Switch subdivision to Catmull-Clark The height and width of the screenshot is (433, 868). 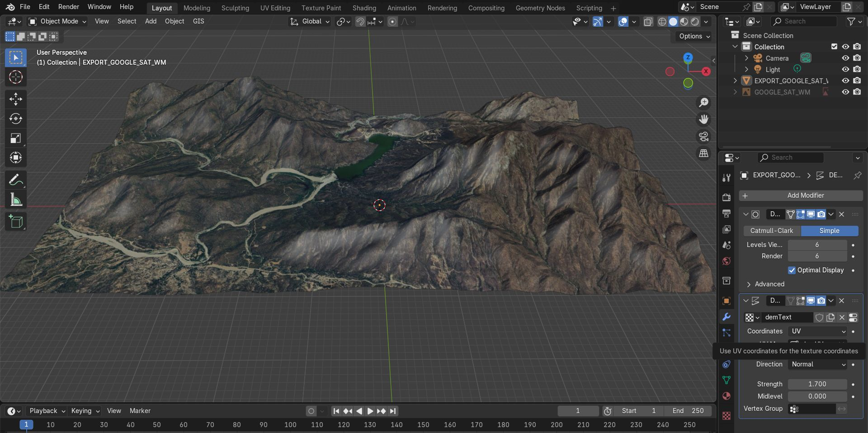coord(771,231)
